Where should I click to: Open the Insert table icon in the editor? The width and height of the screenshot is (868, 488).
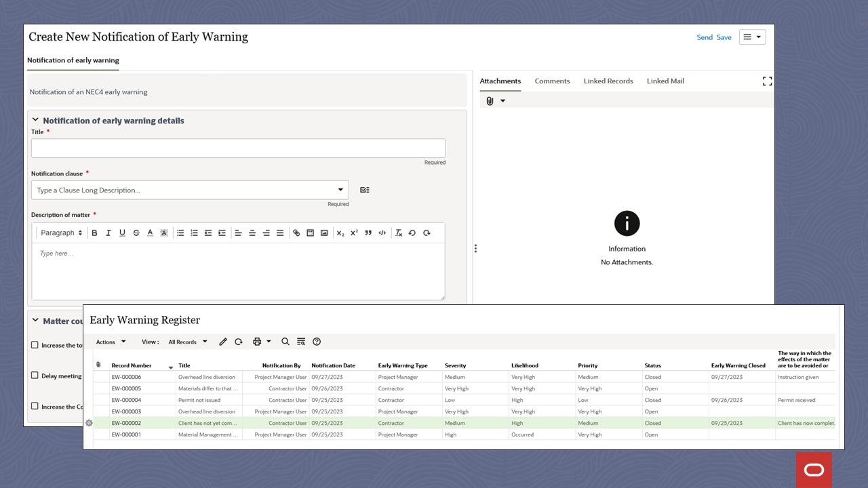click(311, 232)
